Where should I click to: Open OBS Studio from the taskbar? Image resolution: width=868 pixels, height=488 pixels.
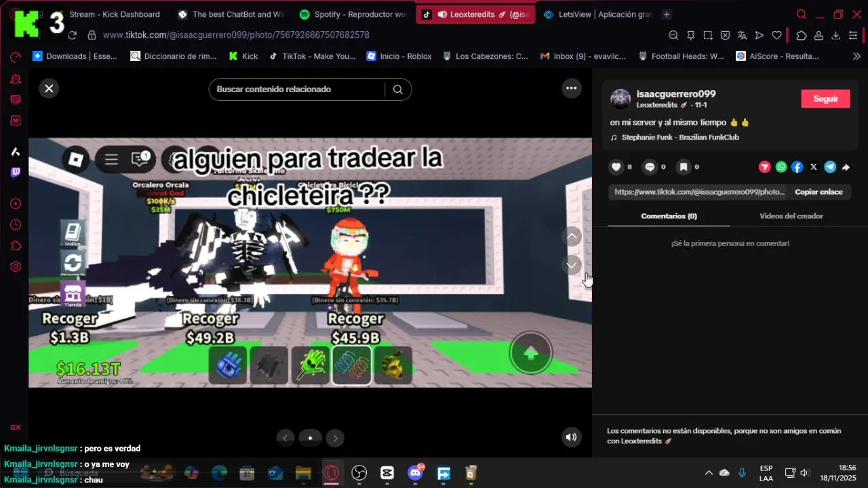pyautogui.click(x=359, y=473)
